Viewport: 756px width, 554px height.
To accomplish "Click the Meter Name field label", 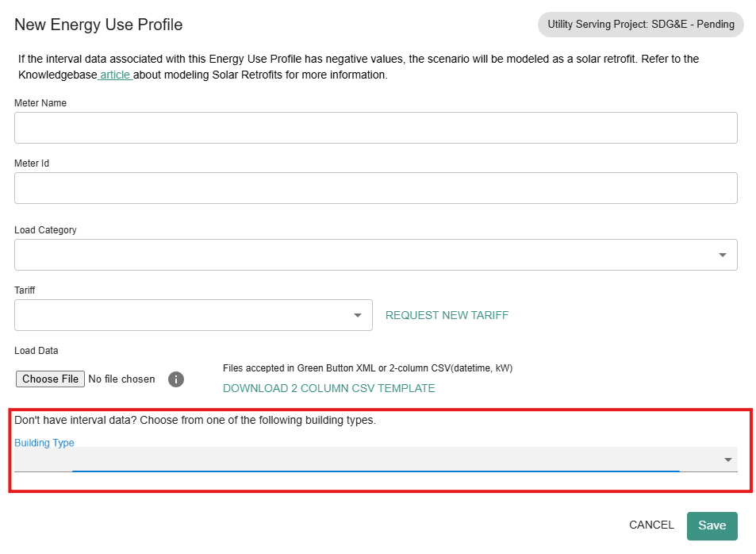I will point(40,103).
